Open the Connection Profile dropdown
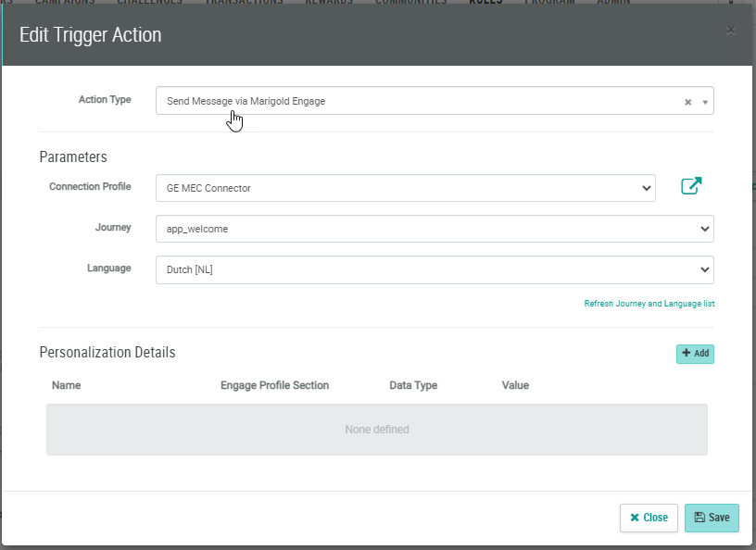 click(405, 188)
